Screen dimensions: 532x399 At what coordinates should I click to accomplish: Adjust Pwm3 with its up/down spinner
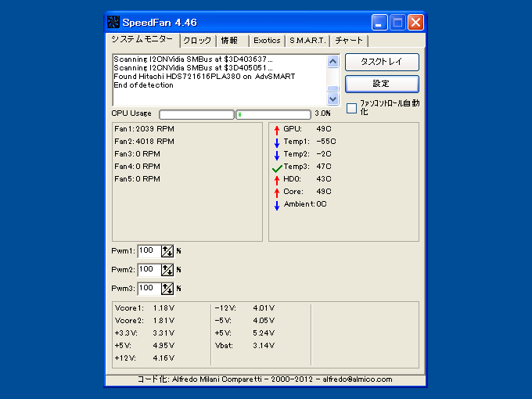click(167, 289)
